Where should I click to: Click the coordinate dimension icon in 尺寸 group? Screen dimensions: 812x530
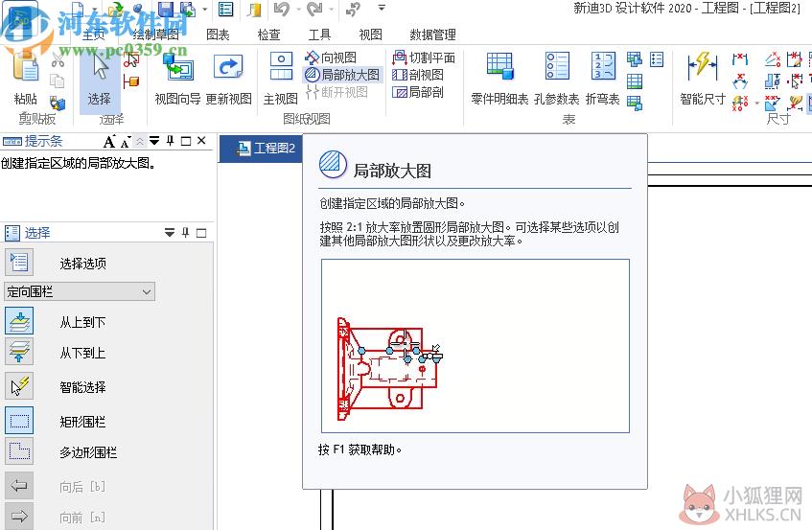tap(740, 103)
